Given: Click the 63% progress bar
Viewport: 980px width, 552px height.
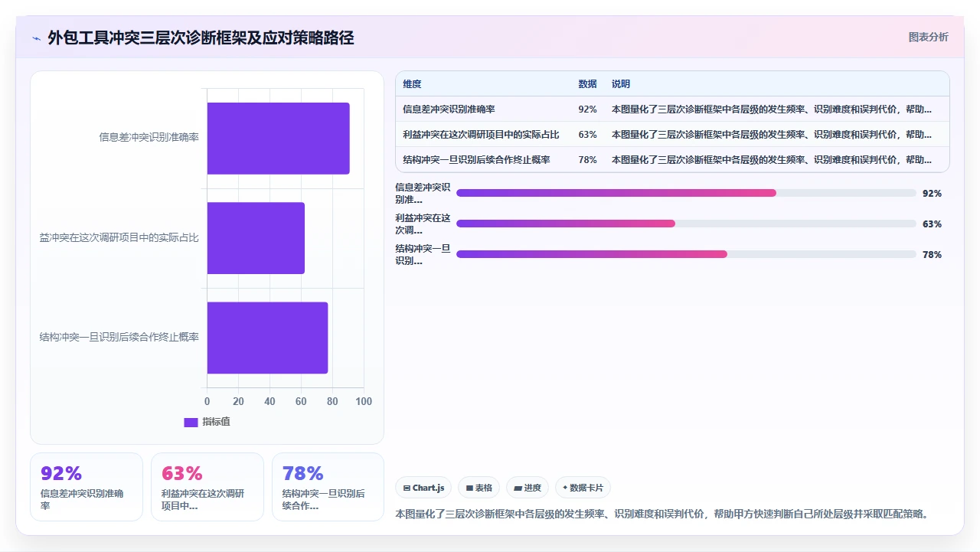Looking at the screenshot, I should click(x=686, y=224).
